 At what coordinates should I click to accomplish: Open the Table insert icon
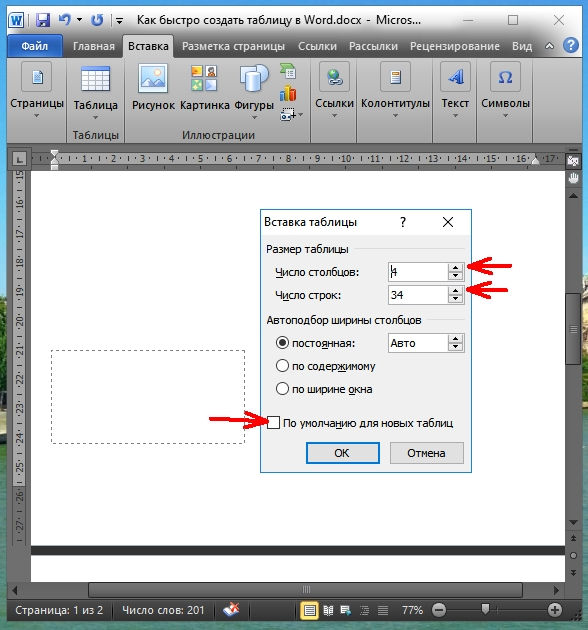click(x=95, y=79)
